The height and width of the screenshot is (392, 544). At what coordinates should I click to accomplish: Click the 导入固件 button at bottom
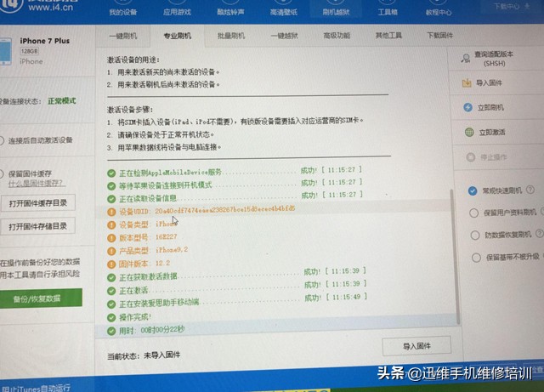tap(416, 346)
